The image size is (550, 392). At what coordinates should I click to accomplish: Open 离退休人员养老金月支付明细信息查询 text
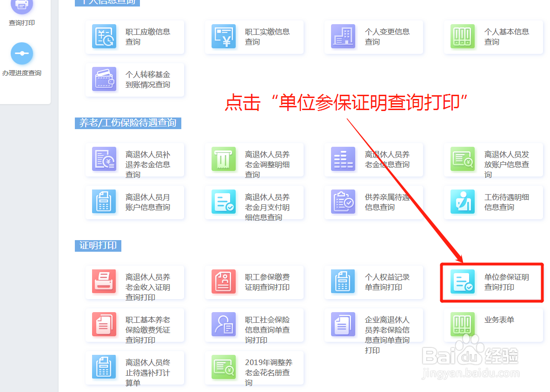click(x=267, y=207)
